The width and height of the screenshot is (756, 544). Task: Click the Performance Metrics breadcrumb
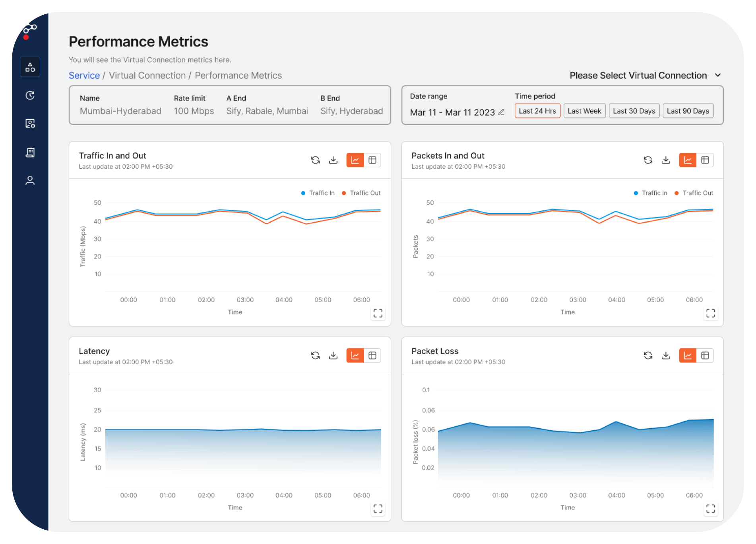(238, 76)
